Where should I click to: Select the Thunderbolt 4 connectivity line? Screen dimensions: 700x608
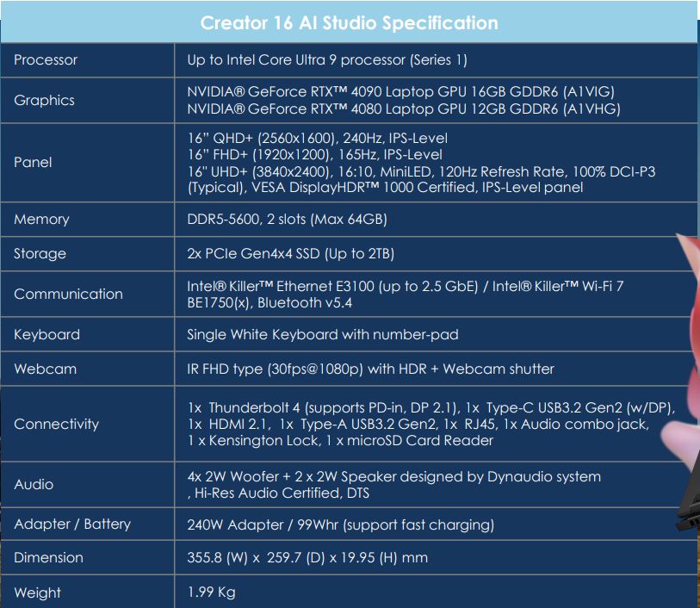[x=431, y=408]
